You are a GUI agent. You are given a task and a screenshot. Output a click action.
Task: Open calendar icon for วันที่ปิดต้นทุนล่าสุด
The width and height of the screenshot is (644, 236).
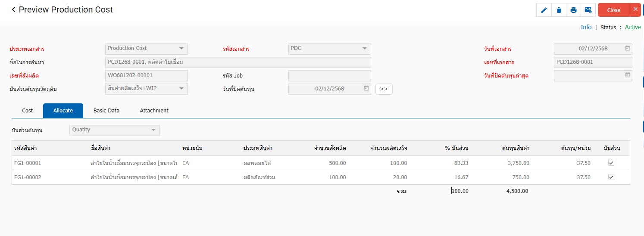pos(627,75)
